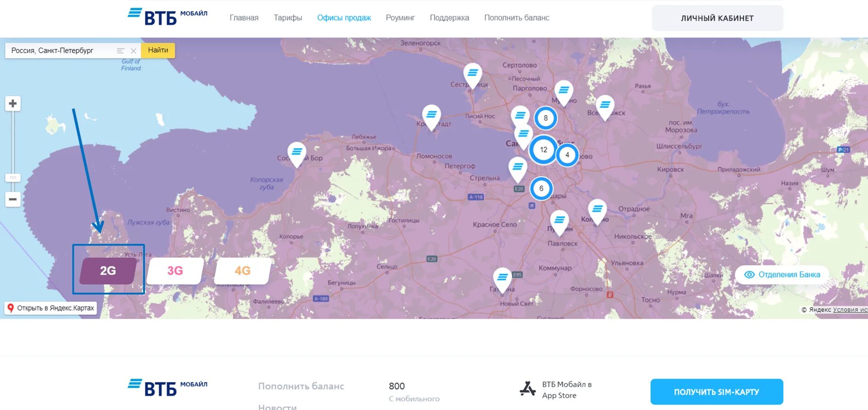Viewport: 868px width, 410px height.
Task: Toggle the 2G coverage layer
Action: [x=108, y=271]
